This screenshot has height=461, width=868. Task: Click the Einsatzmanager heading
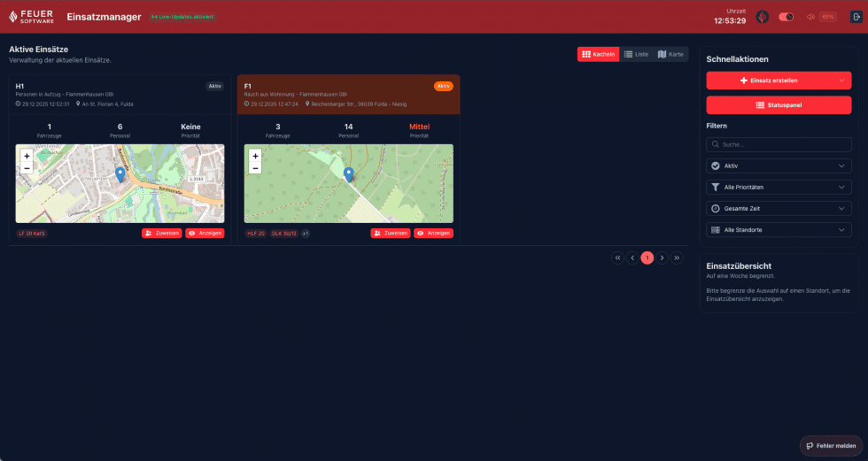pyautogui.click(x=105, y=17)
